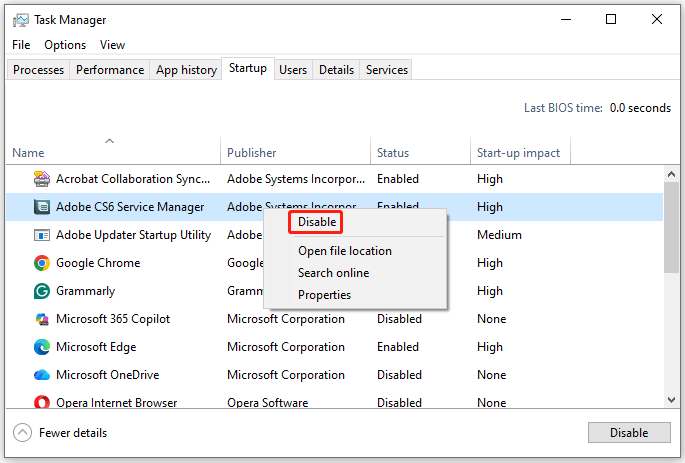The image size is (685, 463).
Task: Click the Microsoft Edge icon in list
Action: click(x=42, y=347)
